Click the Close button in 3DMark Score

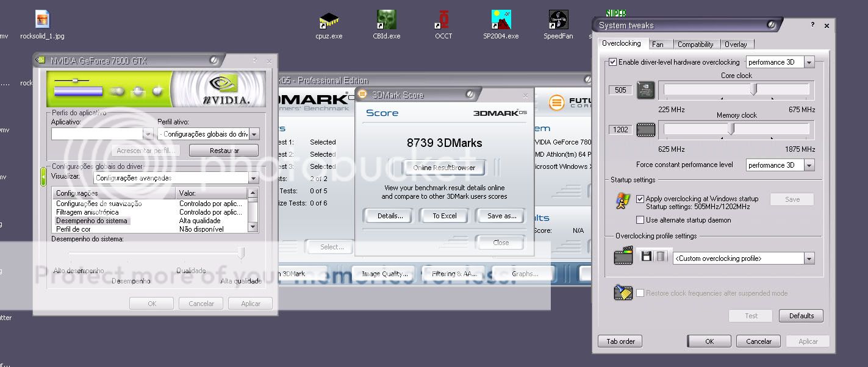pyautogui.click(x=501, y=243)
